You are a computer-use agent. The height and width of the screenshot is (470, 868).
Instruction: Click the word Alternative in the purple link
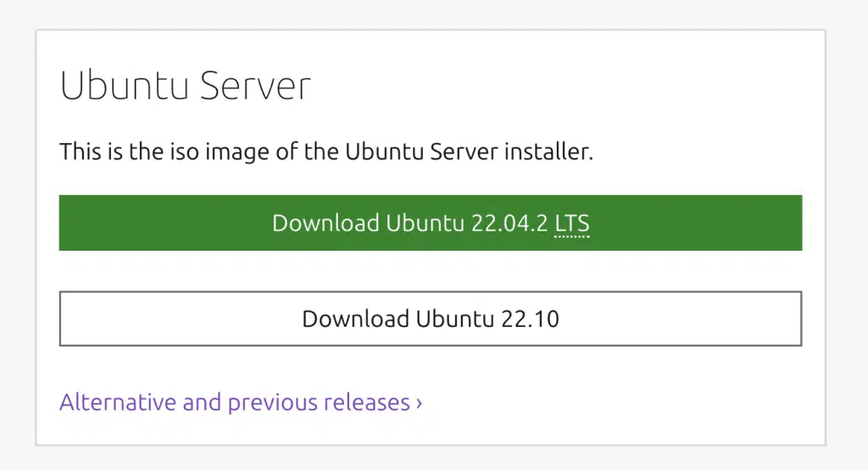(118, 402)
